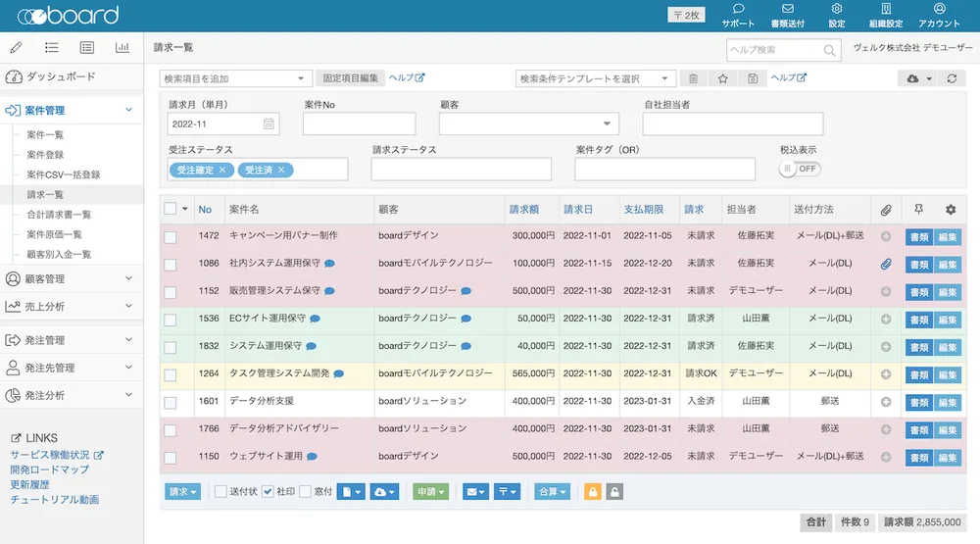The width and height of the screenshot is (980, 544).
Task: Click the trash icon beside template selector
Action: click(693, 78)
